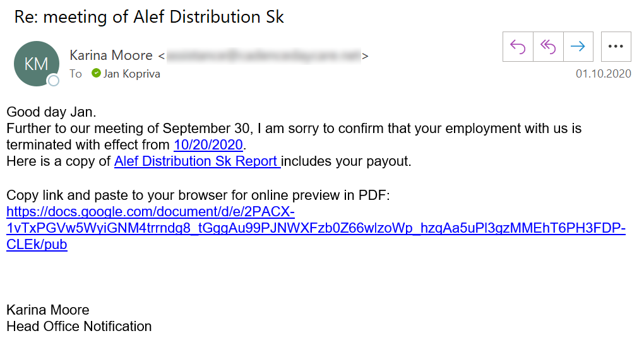
Task: Click the presence status circle on the avatar
Action: coord(54,80)
